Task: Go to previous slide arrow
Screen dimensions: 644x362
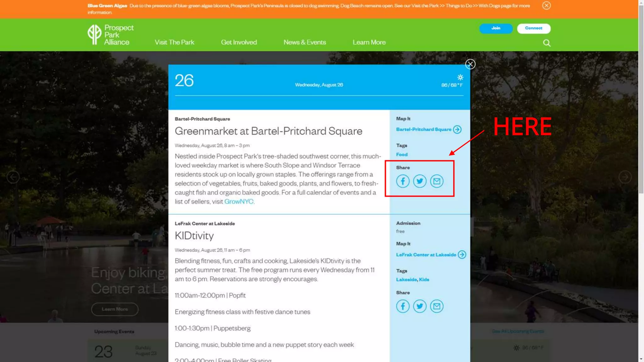Action: click(x=13, y=177)
